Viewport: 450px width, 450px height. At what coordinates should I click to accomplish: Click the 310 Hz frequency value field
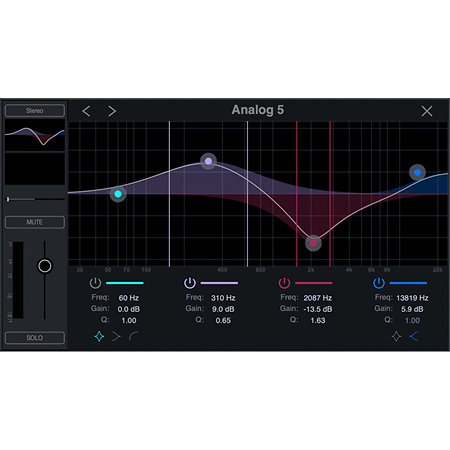click(223, 298)
